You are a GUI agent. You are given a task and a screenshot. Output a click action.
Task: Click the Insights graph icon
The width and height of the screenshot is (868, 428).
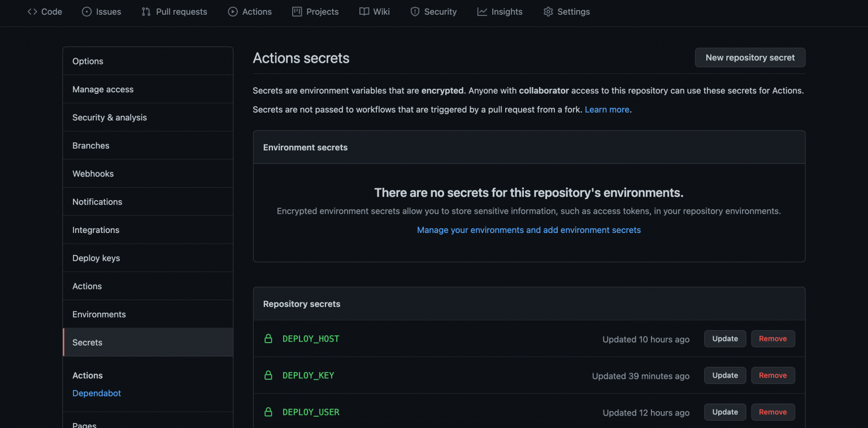click(483, 11)
